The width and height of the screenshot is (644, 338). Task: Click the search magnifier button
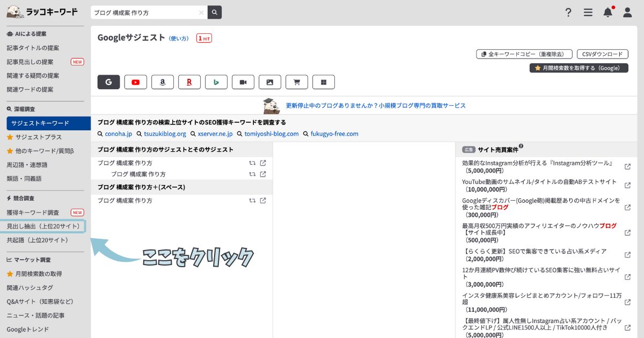(215, 12)
